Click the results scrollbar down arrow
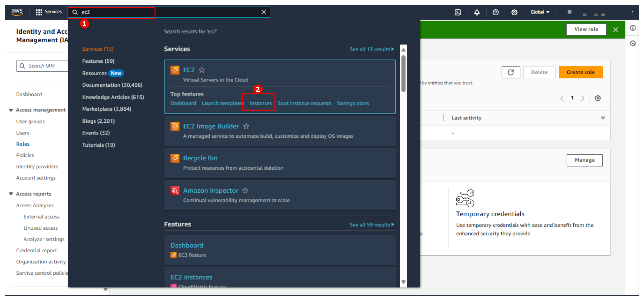This screenshot has width=644, height=301. tap(403, 282)
